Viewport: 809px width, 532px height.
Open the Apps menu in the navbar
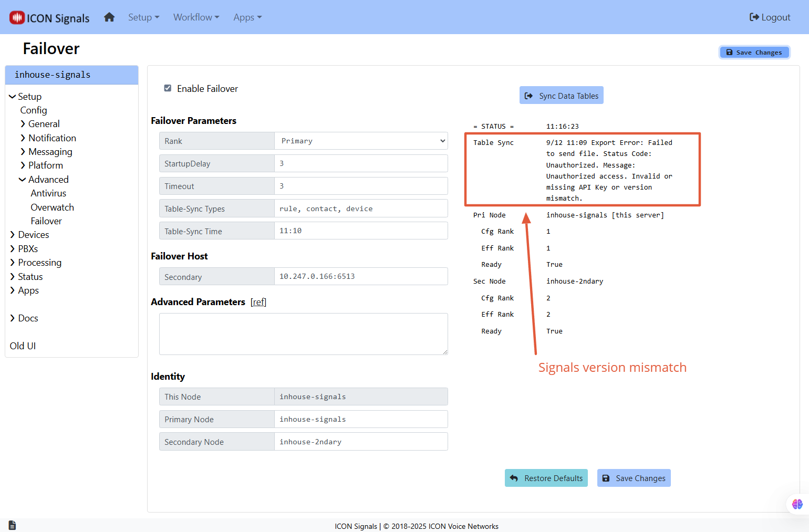click(x=247, y=17)
